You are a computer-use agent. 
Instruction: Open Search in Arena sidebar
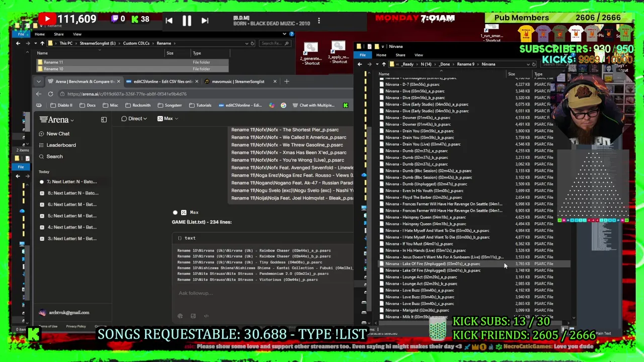click(51, 156)
